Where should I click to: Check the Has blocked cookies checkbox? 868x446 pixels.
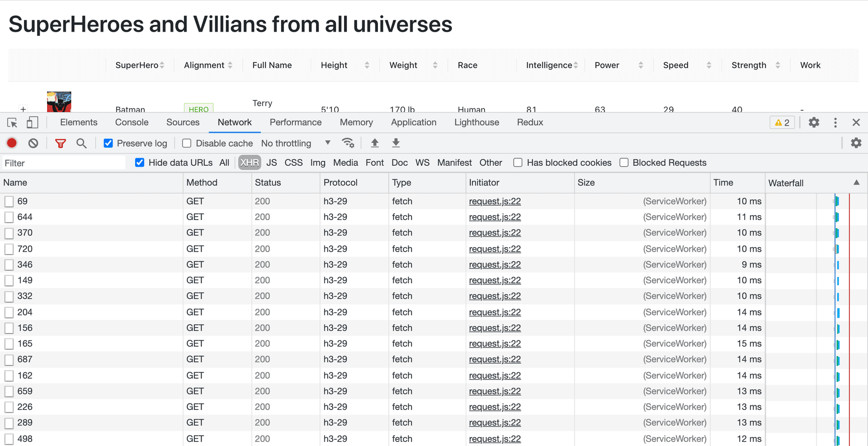518,163
